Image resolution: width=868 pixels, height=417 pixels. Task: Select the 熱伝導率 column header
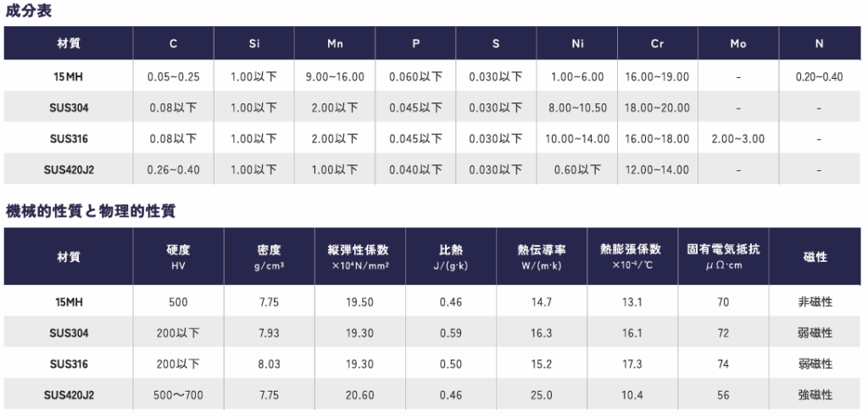[542, 257]
